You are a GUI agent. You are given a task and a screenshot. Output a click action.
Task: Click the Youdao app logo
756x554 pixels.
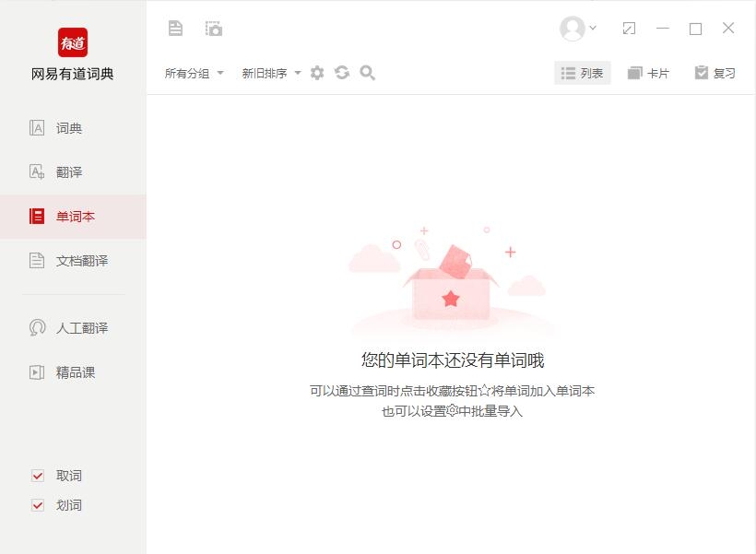pyautogui.click(x=73, y=42)
